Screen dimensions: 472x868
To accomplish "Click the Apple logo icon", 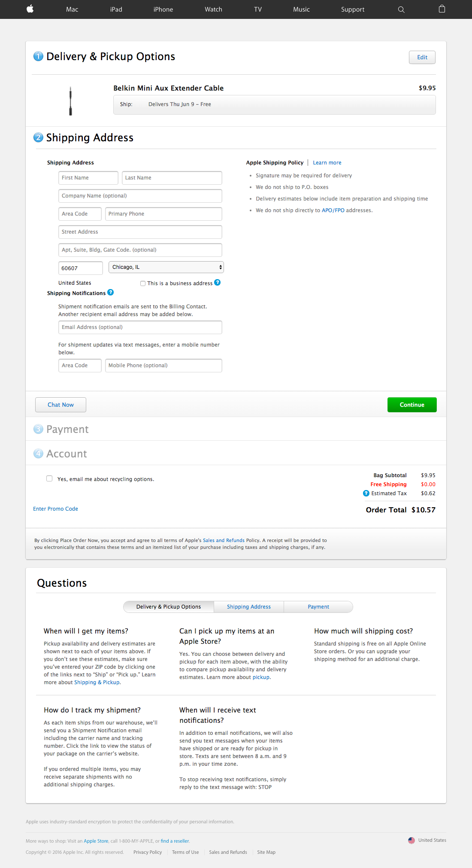I will (x=30, y=9).
